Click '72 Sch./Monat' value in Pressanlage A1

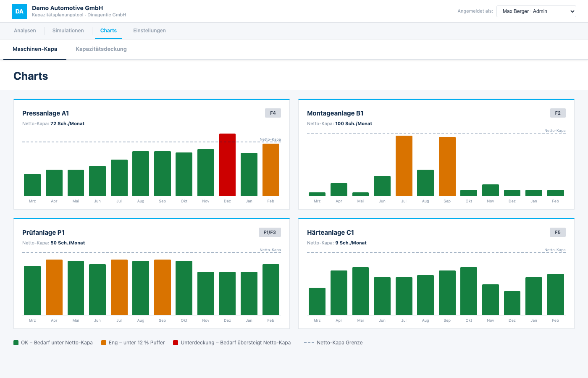click(x=68, y=123)
